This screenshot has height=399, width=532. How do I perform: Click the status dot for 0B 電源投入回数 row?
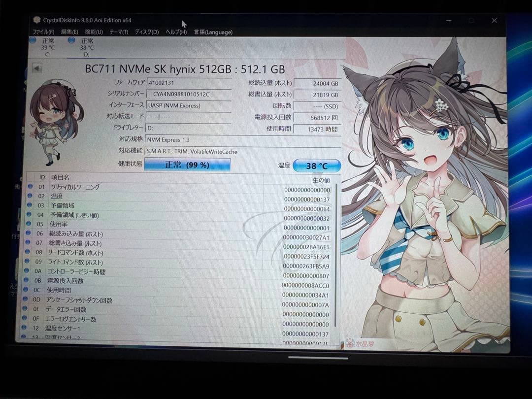point(26,280)
